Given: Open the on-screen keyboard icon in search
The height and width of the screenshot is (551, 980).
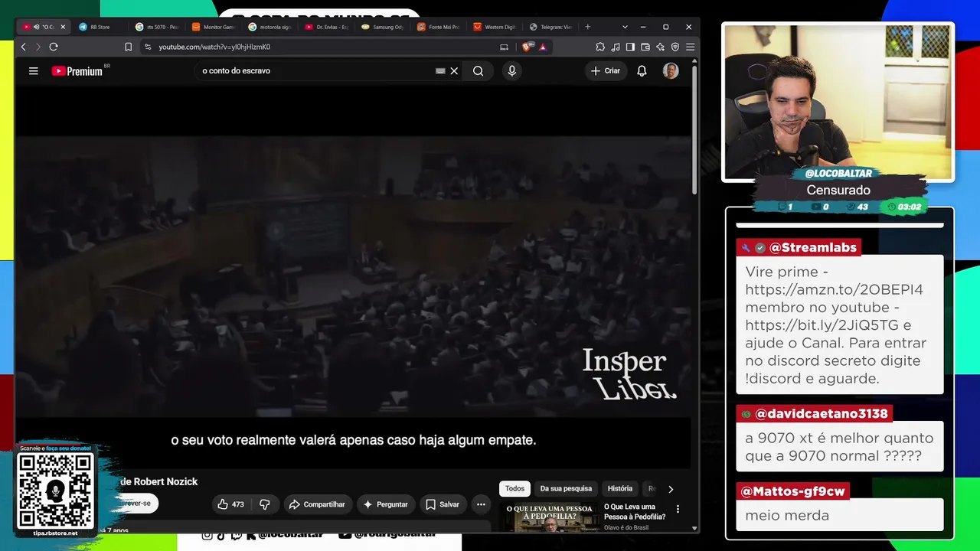Looking at the screenshot, I should (440, 71).
